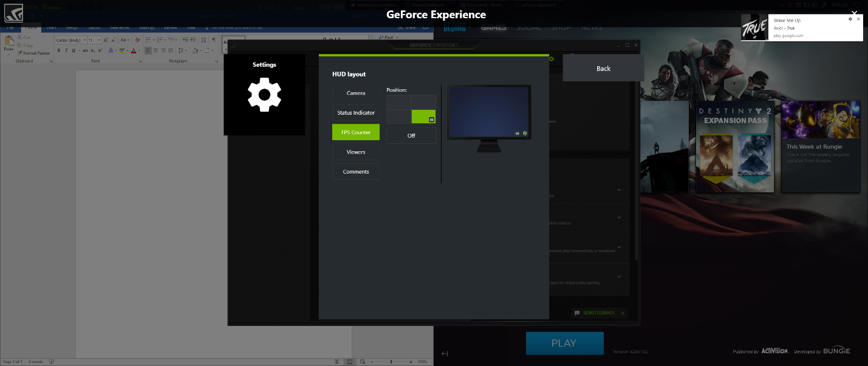868x366 pixels.
Task: Open NEWS tab in Battle.net
Action: pyautogui.click(x=592, y=27)
